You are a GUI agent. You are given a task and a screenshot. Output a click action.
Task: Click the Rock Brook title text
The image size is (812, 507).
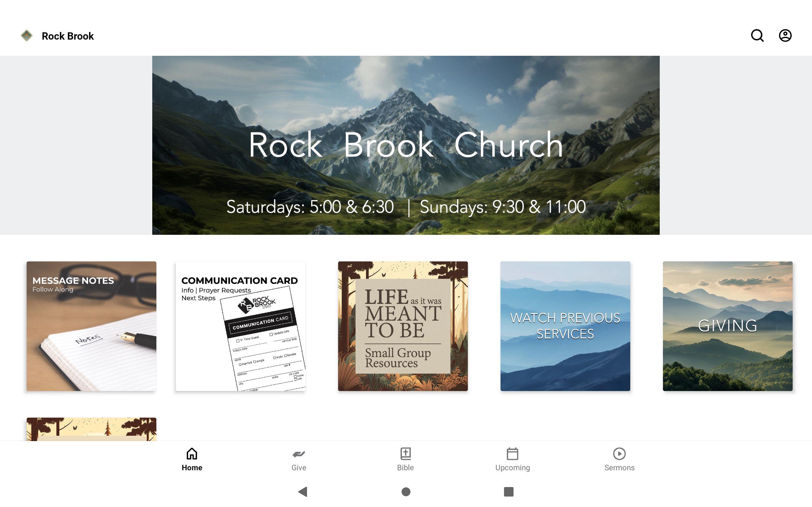[68, 36]
